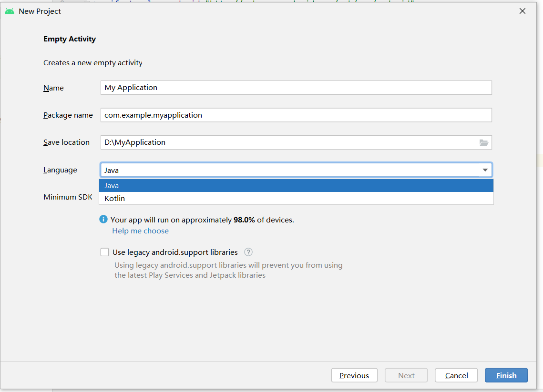This screenshot has height=392, width=543.
Task: Click the Language dropdown arrow
Action: click(x=485, y=170)
